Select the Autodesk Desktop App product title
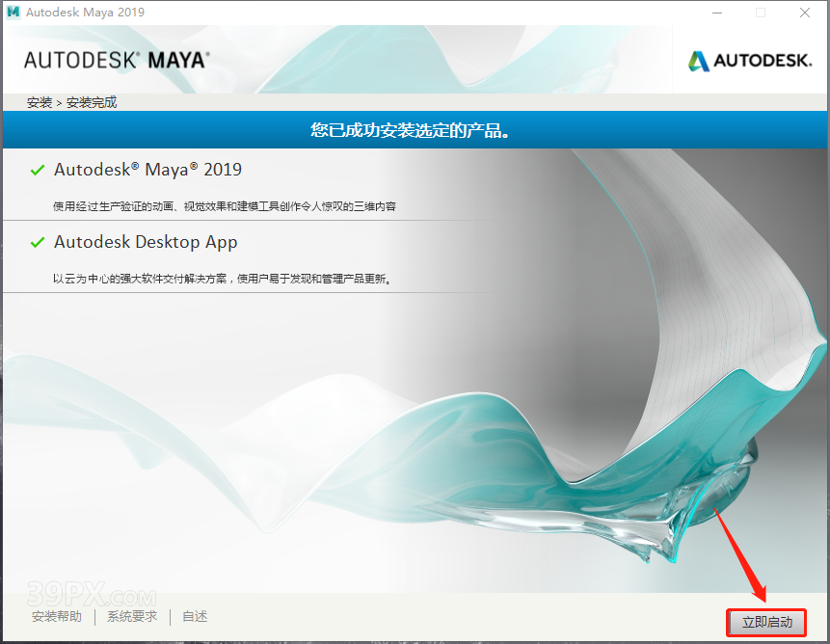Image resolution: width=830 pixels, height=644 pixels. click(146, 242)
